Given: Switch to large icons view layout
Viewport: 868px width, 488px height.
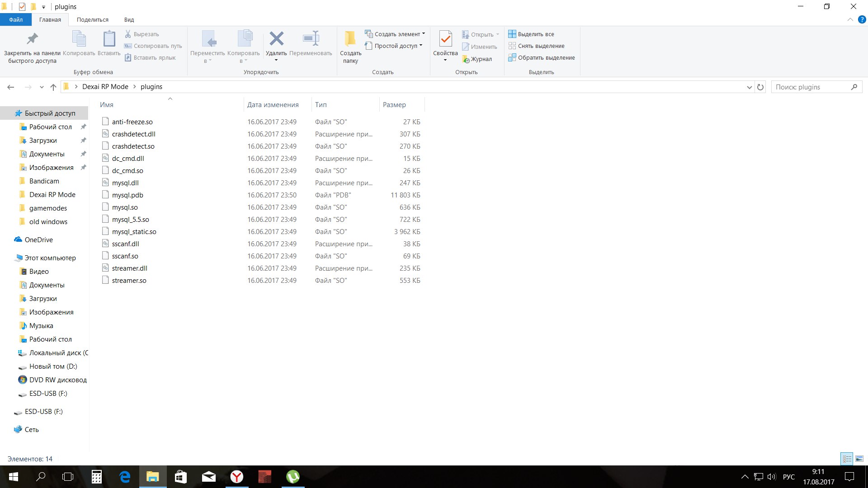Looking at the screenshot, I should [x=859, y=459].
